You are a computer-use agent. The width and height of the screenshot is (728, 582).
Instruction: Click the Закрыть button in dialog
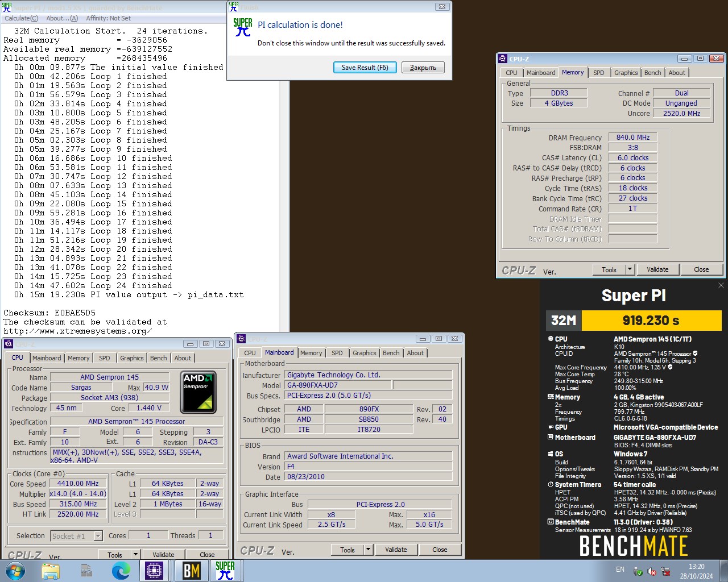coord(423,67)
